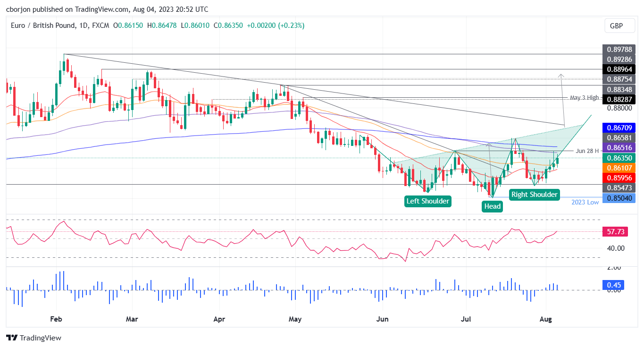Click the TradingView logo icon at bottom left
The image size is (644, 348).
pyautogui.click(x=11, y=338)
